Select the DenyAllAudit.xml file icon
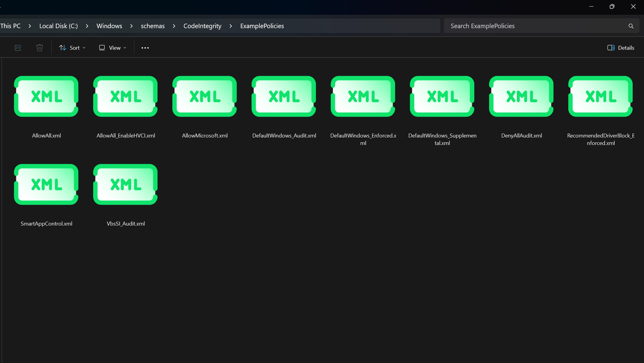 [x=522, y=97]
